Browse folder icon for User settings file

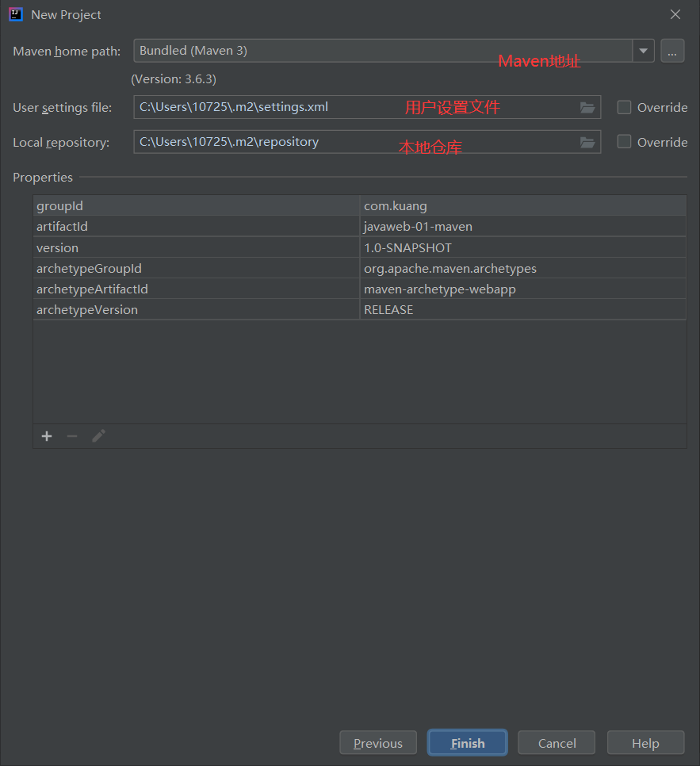coord(587,108)
